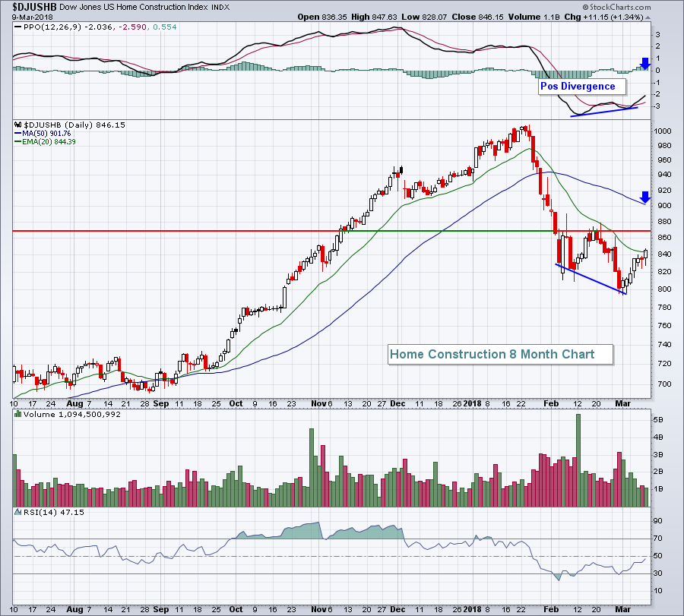The width and height of the screenshot is (684, 616).
Task: Click the line icon beside RSI(14) legend
Action: [x=18, y=512]
